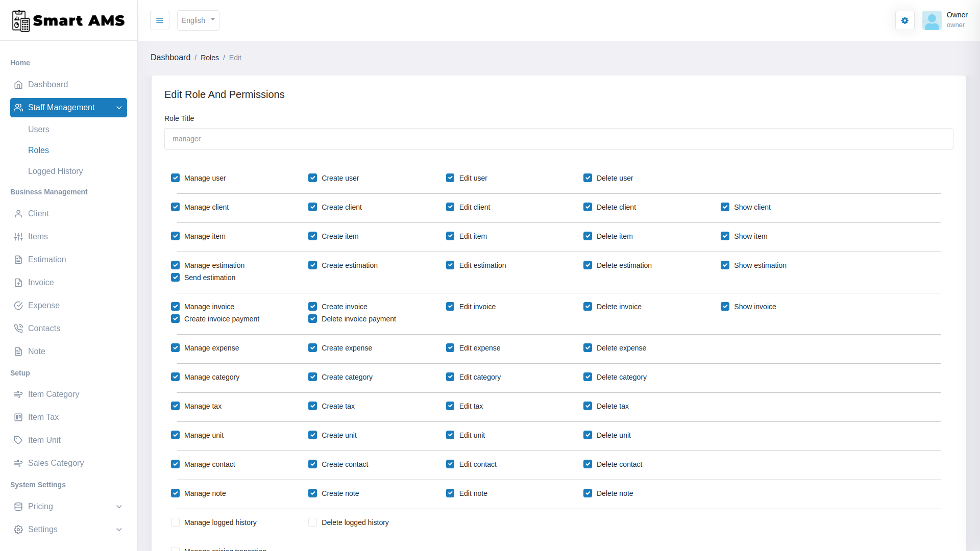980x551 pixels.
Task: Click the Owner avatar picture
Action: click(932, 20)
